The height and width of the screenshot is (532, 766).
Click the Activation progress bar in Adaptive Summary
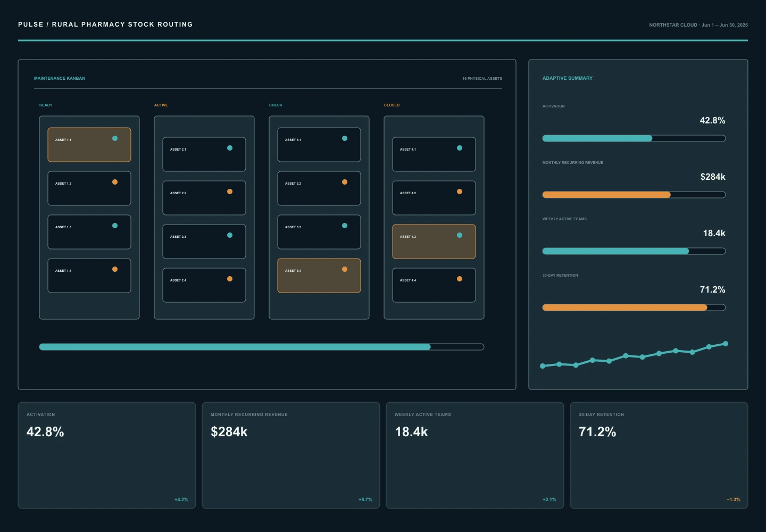click(634, 138)
